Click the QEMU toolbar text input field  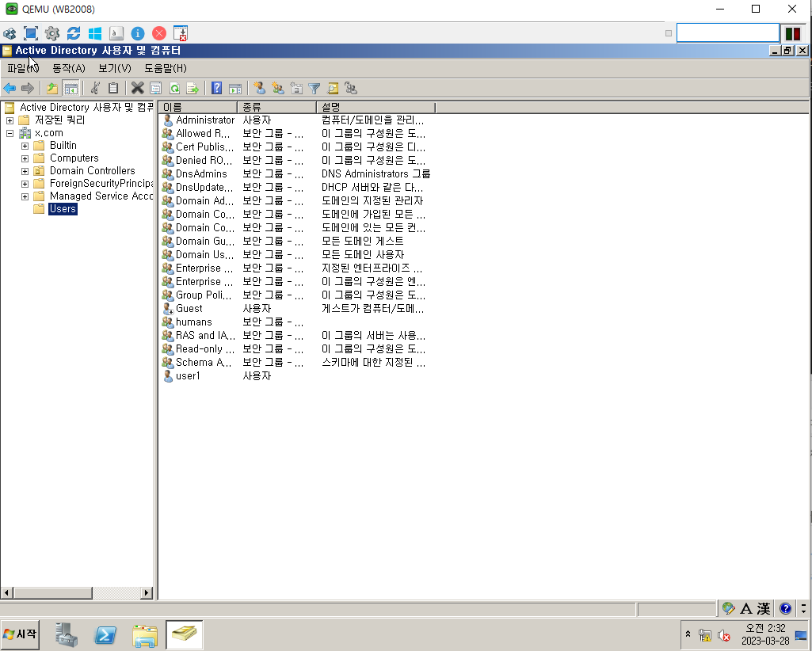pyautogui.click(x=727, y=33)
